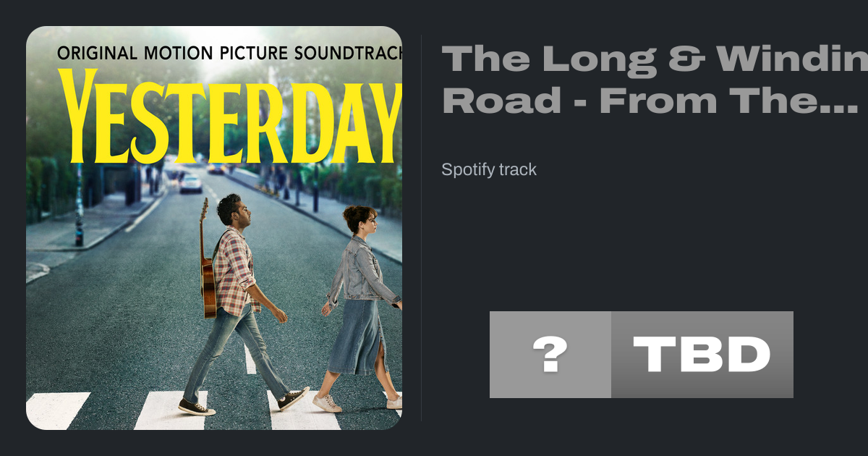Click the woman in the denim jacket

[359, 275]
